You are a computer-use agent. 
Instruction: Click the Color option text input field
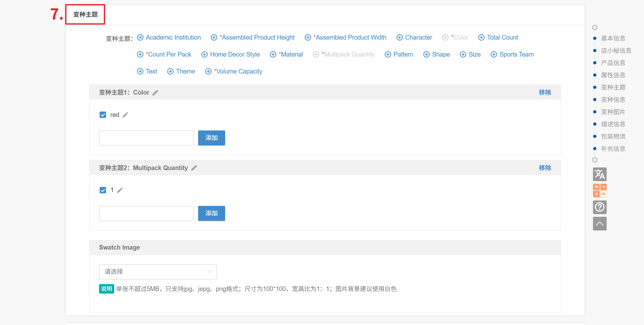pyautogui.click(x=146, y=138)
